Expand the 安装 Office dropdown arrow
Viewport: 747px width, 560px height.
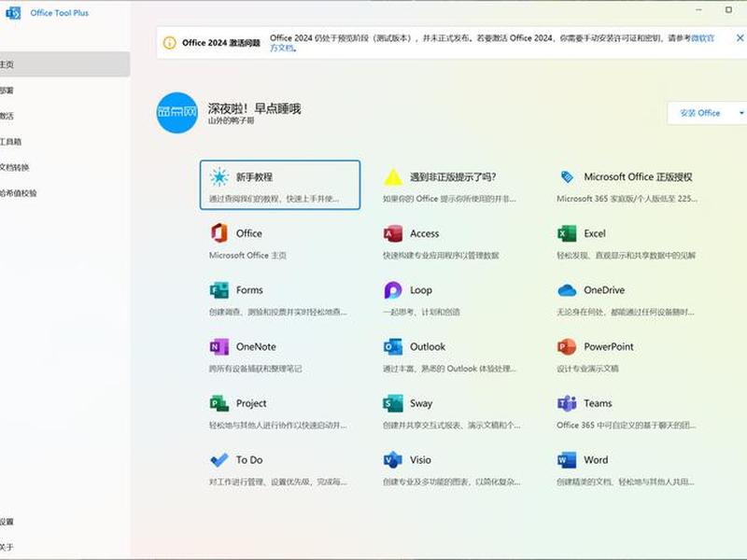(741, 113)
